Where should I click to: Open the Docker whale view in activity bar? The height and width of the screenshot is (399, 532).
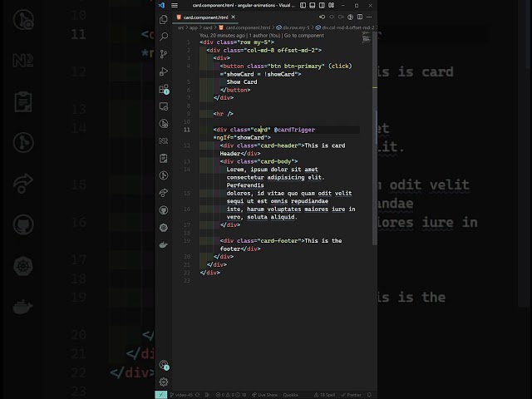[164, 244]
